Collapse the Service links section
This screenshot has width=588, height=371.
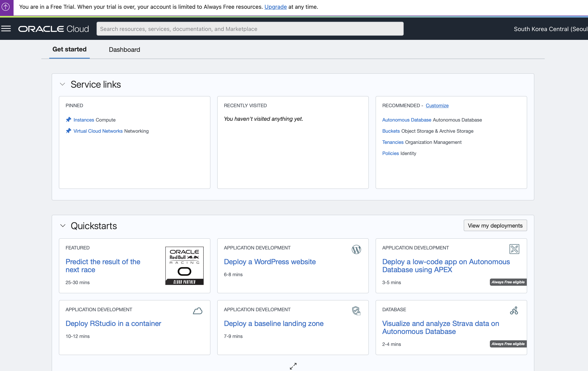62,84
